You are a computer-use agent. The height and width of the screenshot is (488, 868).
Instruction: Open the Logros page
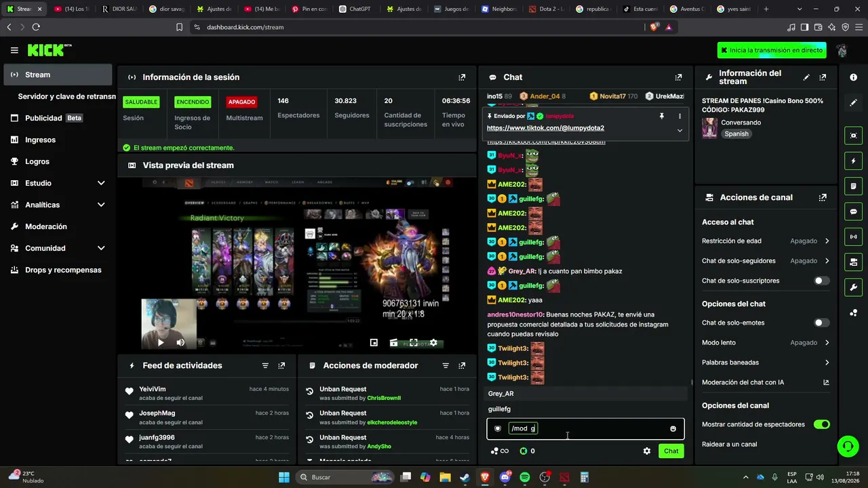click(x=58, y=161)
